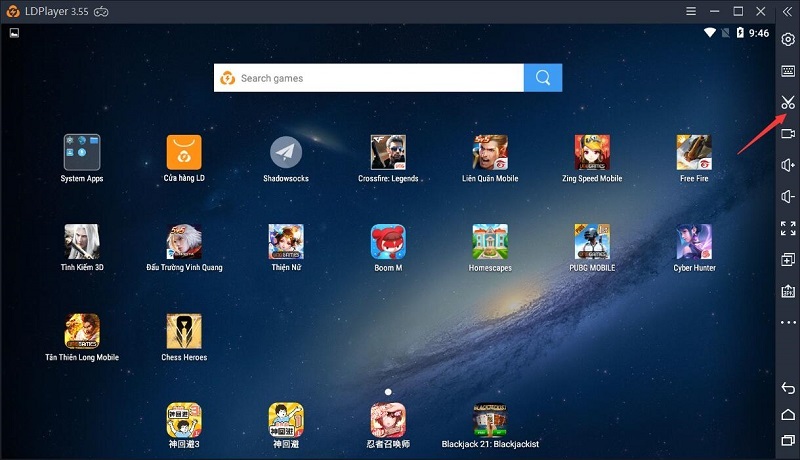Viewport: 800px width, 460px height.
Task: Collapse the right sidebar with double chevron
Action: pos(787,11)
